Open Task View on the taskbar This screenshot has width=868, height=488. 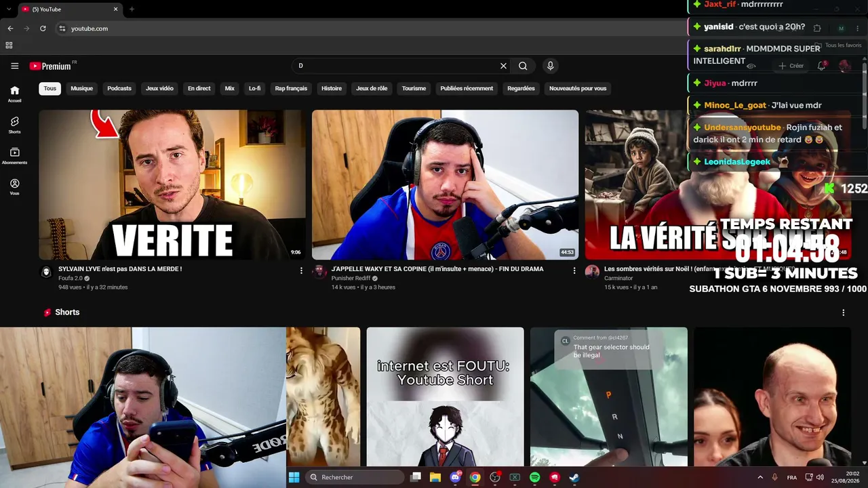[416, 477]
